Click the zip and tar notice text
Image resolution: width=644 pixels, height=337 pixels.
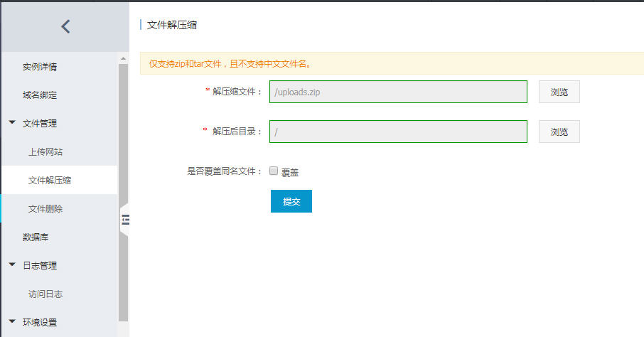(230, 64)
